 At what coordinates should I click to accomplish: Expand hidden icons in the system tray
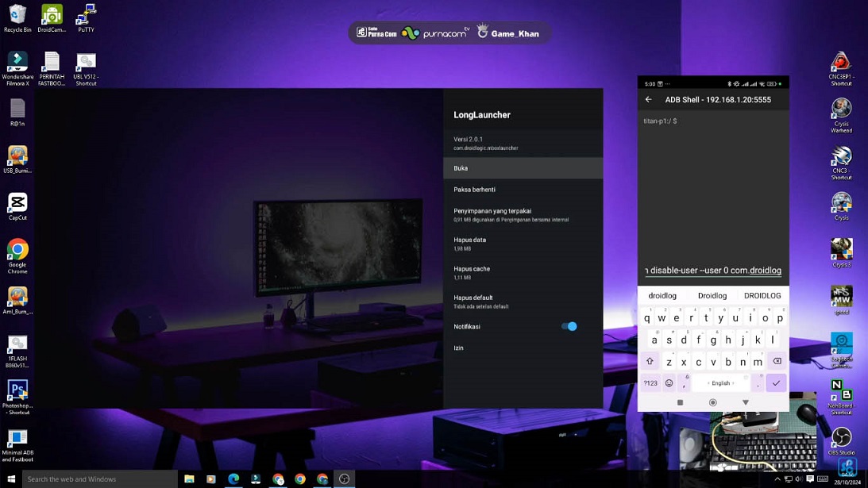(777, 478)
